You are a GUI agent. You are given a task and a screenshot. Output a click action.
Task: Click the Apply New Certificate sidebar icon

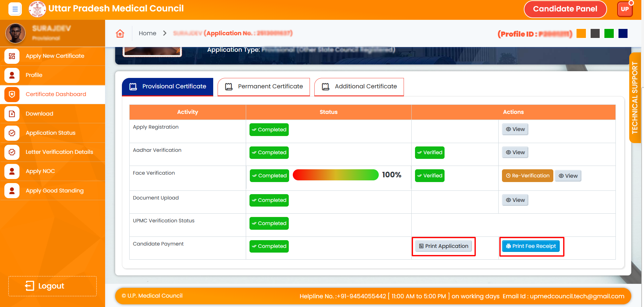pos(12,56)
